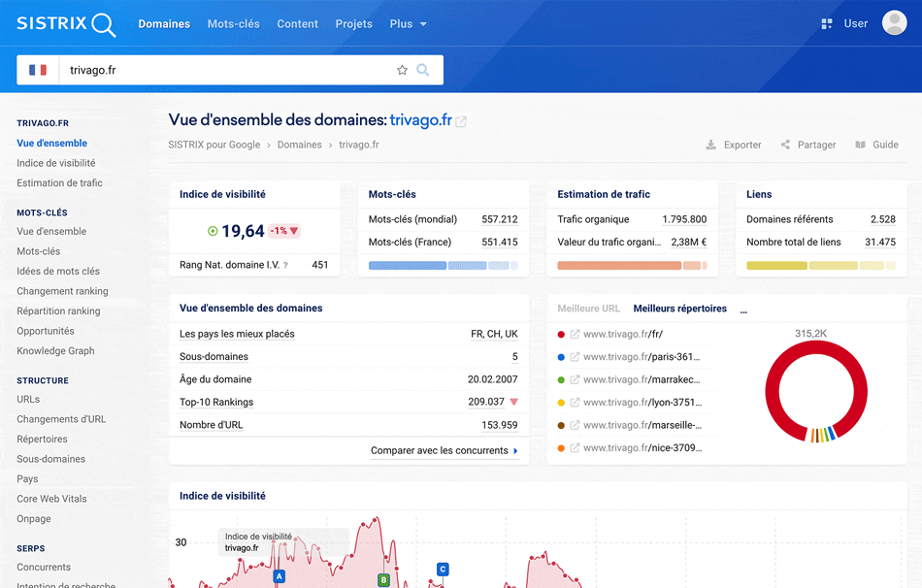Viewport: 922px width, 588px height.
Task: Click Partager button
Action: (x=807, y=145)
